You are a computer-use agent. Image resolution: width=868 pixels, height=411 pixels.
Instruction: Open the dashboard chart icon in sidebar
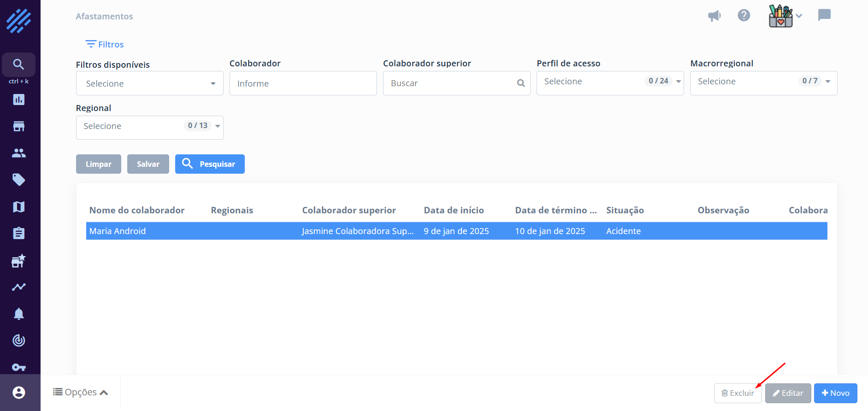pos(19,100)
